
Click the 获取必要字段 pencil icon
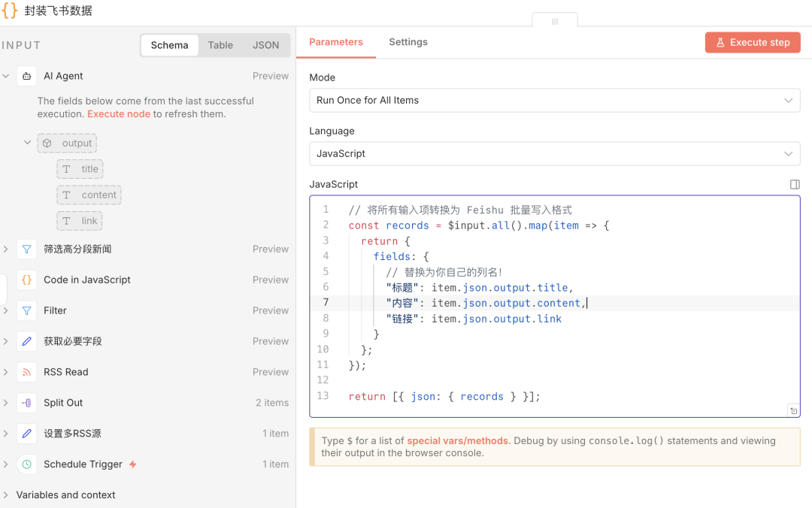pos(27,341)
